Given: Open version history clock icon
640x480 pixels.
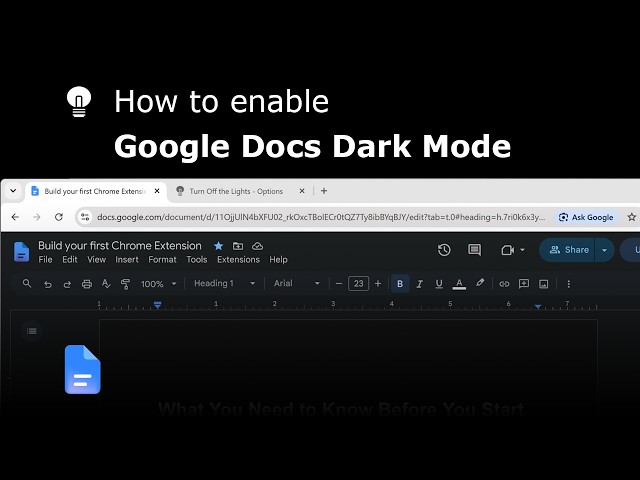Looking at the screenshot, I should 444,250.
